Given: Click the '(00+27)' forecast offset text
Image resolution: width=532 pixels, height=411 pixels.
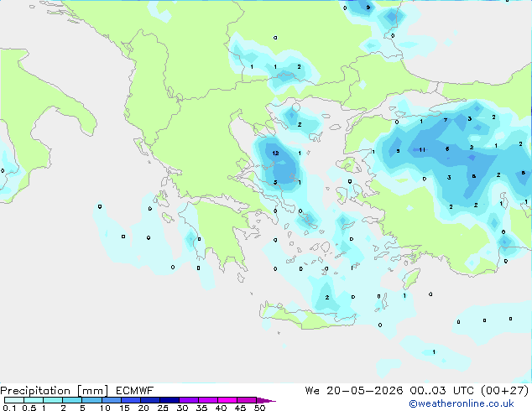Looking at the screenshot, I should [x=505, y=391].
